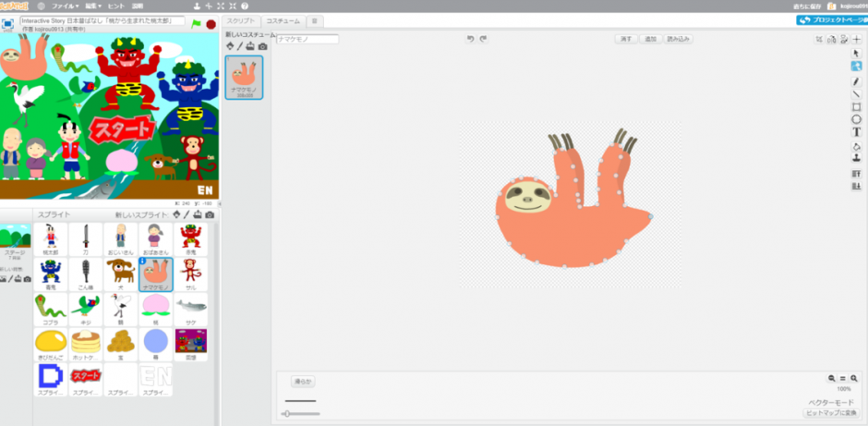The width and height of the screenshot is (868, 426).
Task: Select the Pencil tool
Action: 856,80
